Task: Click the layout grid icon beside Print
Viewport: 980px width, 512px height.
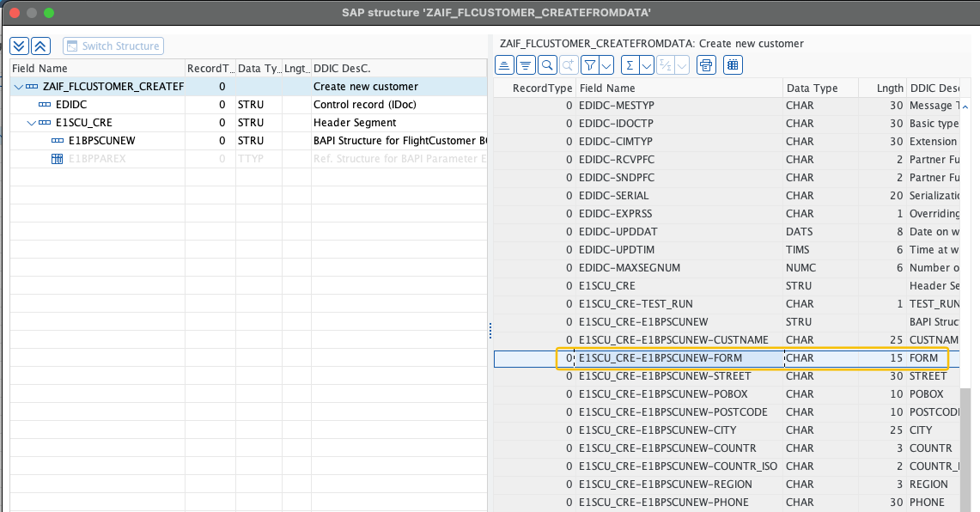Action: coord(733,65)
